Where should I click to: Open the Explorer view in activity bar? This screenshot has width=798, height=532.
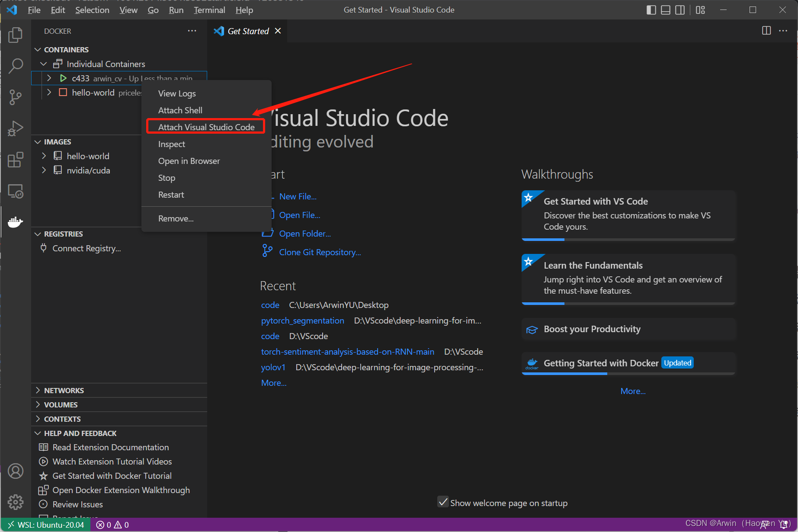pos(16,35)
